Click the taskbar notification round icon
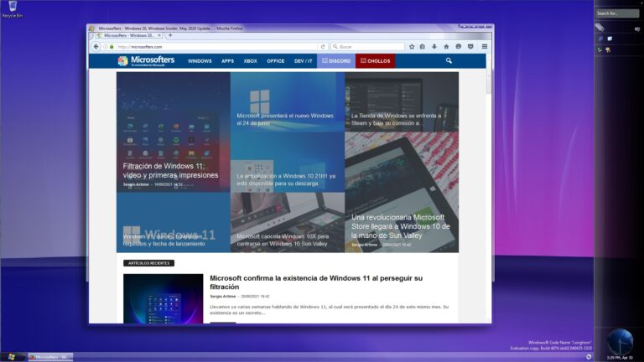Image resolution: width=644 pixels, height=362 pixels. tap(589, 357)
